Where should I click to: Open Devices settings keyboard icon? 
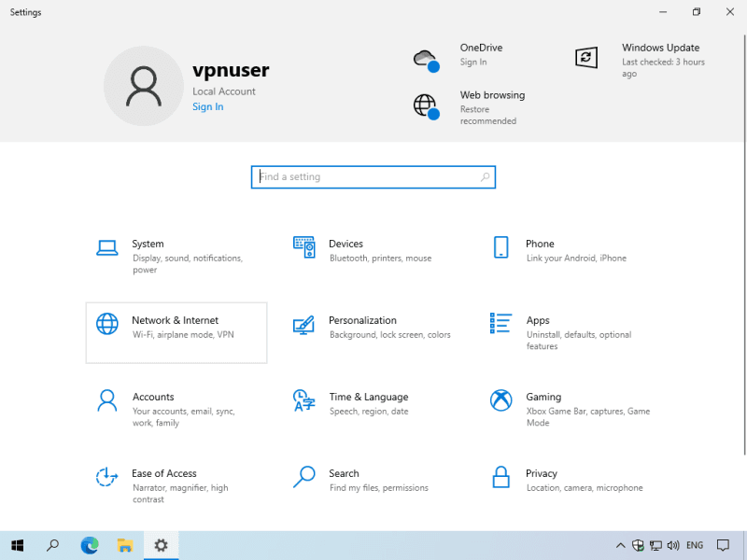(303, 247)
